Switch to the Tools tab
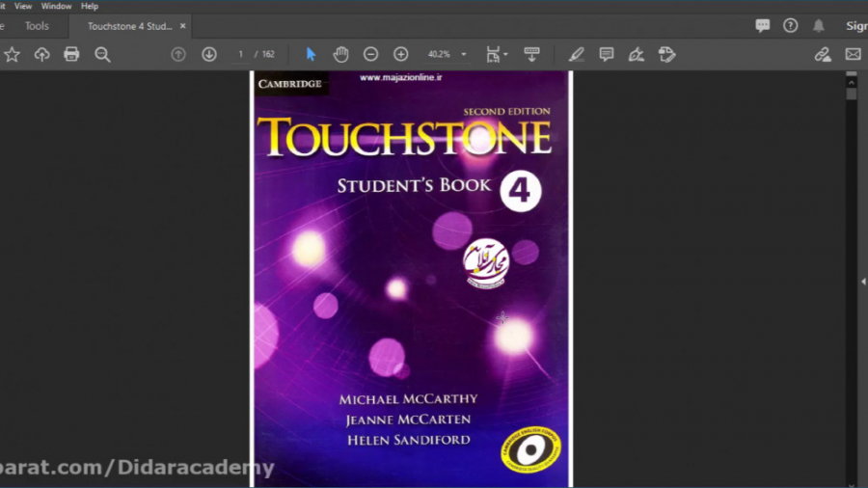Image resolution: width=868 pixels, height=488 pixels. point(37,26)
